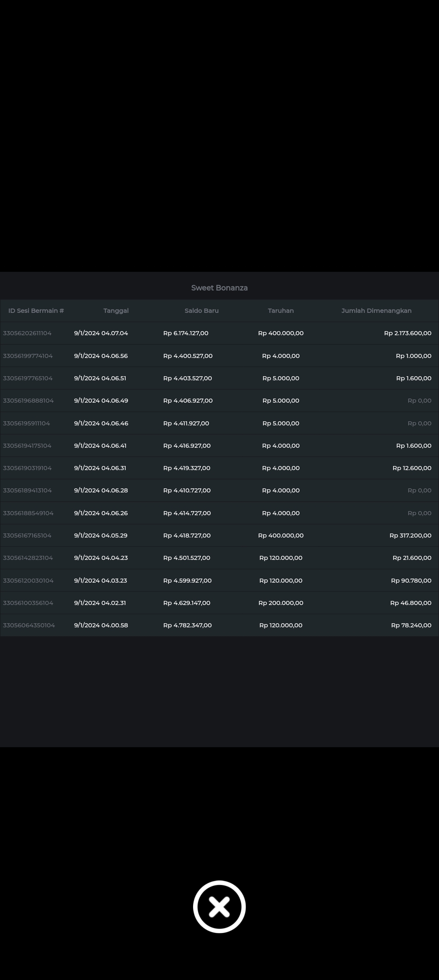Open session ID 33056120030104
The height and width of the screenshot is (980, 439).
click(x=28, y=581)
